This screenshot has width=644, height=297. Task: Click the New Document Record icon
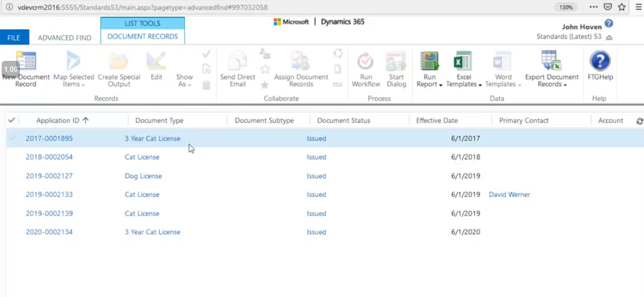(25, 62)
